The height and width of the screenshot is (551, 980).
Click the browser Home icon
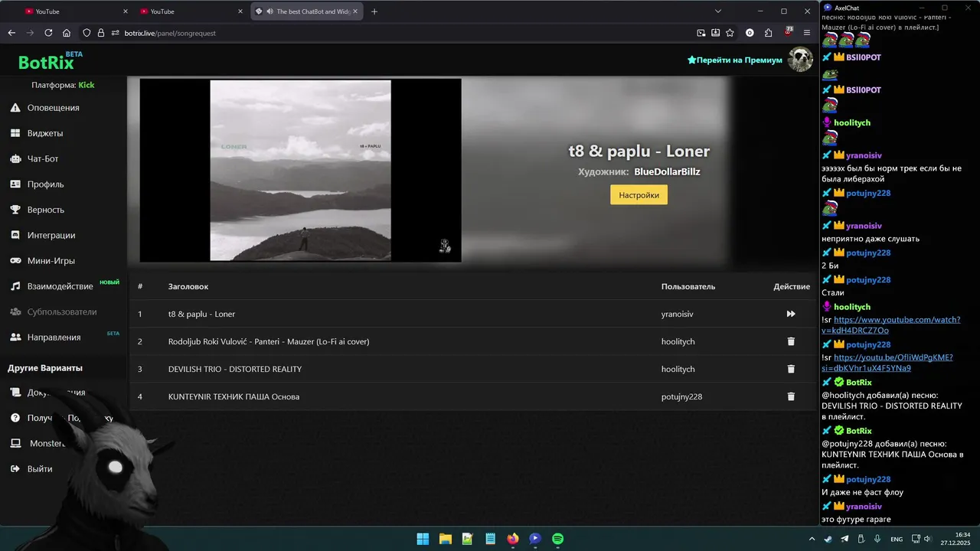click(x=67, y=33)
